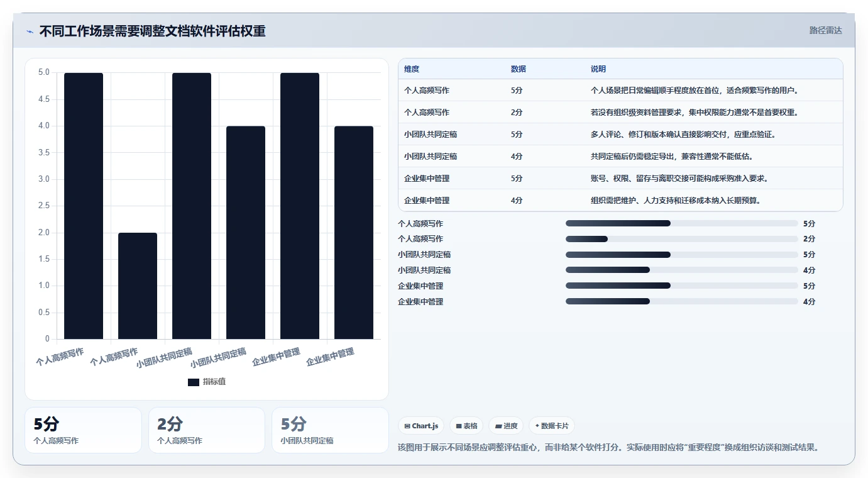The image size is (868, 478).
Task: Open the 2分 个人高频写作 data card
Action: pyautogui.click(x=207, y=430)
